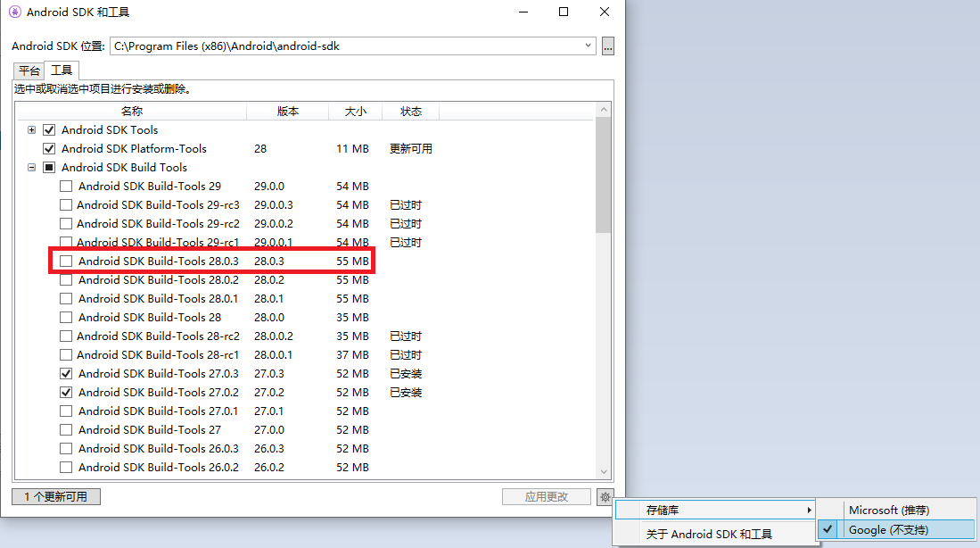980x548 pixels.
Task: Click 11 MB size of Platform-Tools
Action: pyautogui.click(x=352, y=149)
